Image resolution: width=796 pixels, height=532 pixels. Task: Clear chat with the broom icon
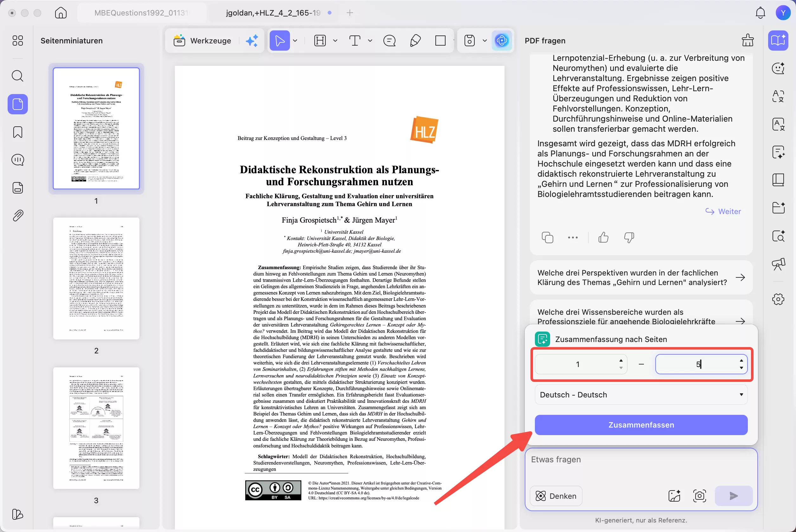point(748,41)
